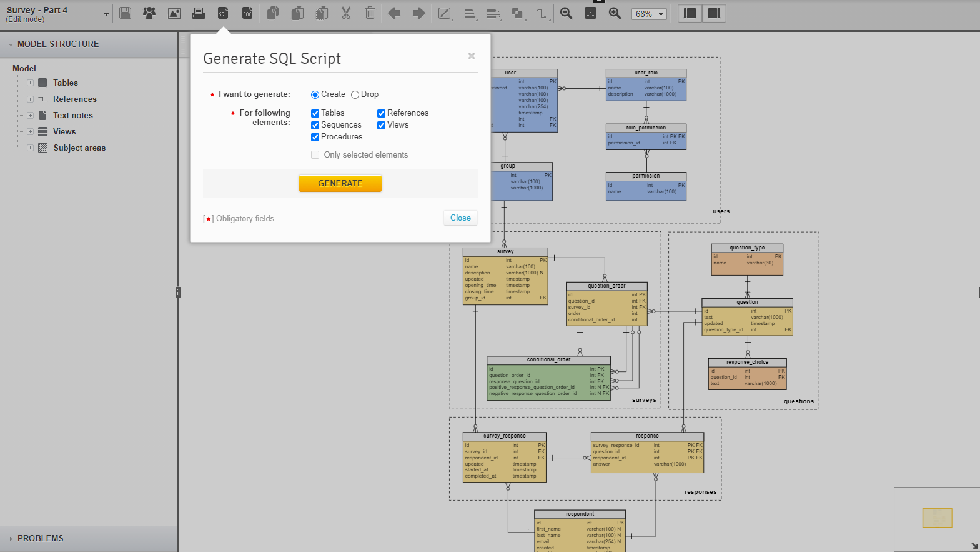Open the Survey - Part 4 model dropdown
The image size is (980, 552).
tap(106, 14)
